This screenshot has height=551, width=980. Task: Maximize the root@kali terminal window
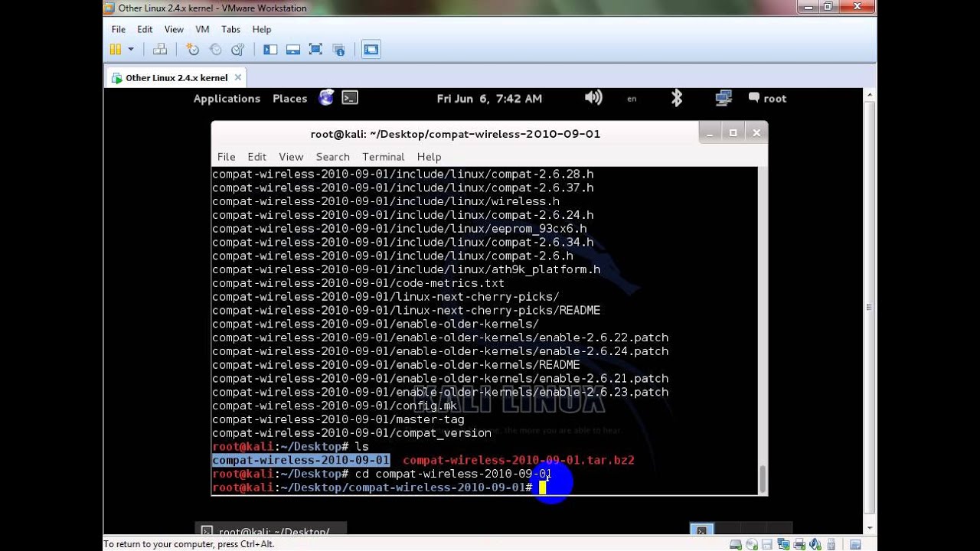click(733, 133)
